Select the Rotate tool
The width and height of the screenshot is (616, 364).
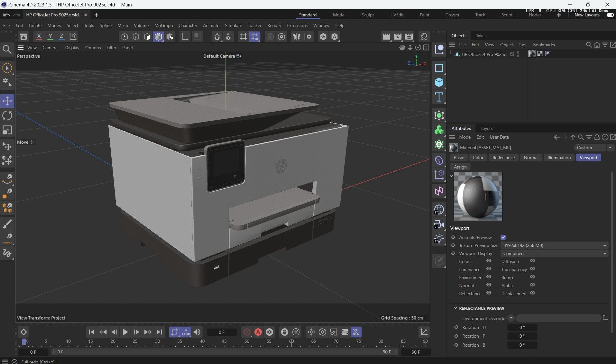tap(7, 115)
